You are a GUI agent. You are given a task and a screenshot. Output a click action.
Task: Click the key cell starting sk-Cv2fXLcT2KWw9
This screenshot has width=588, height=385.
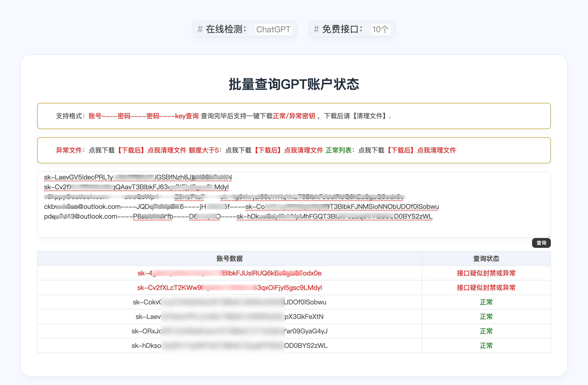coord(229,288)
